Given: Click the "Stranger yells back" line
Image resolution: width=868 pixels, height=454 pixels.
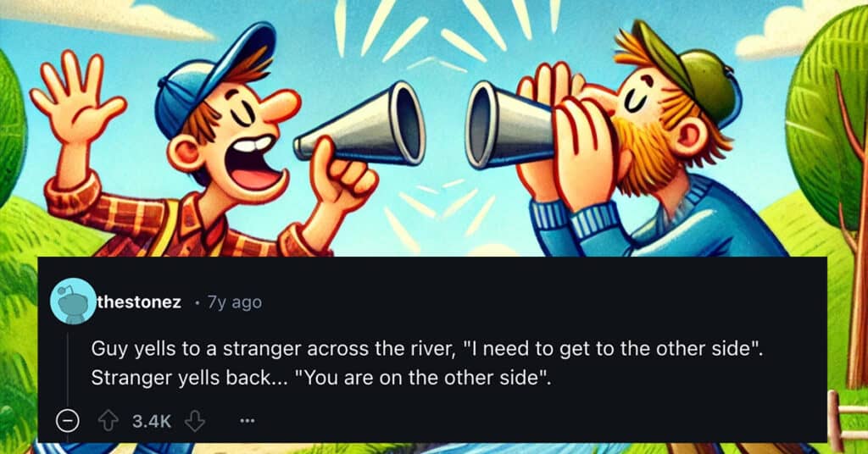Looking at the screenshot, I should [321, 378].
